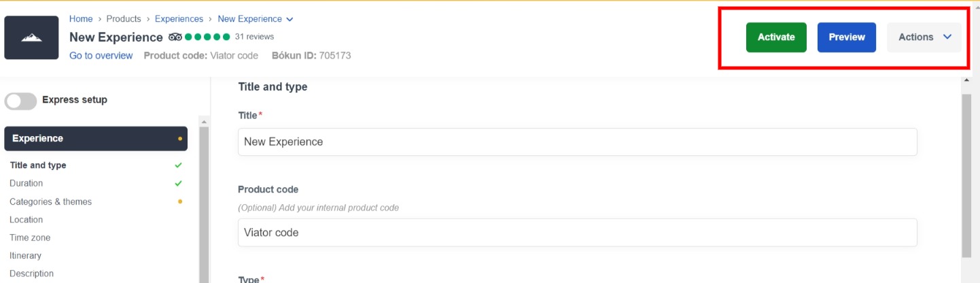The width and height of the screenshot is (980, 283).
Task: Follow the Go to overview link
Action: point(101,56)
